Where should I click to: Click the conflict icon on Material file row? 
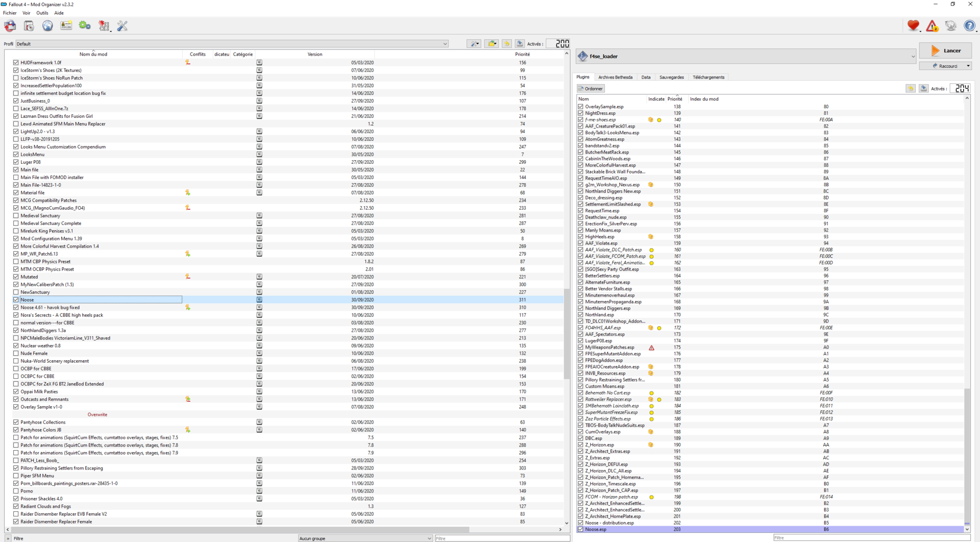pos(188,192)
